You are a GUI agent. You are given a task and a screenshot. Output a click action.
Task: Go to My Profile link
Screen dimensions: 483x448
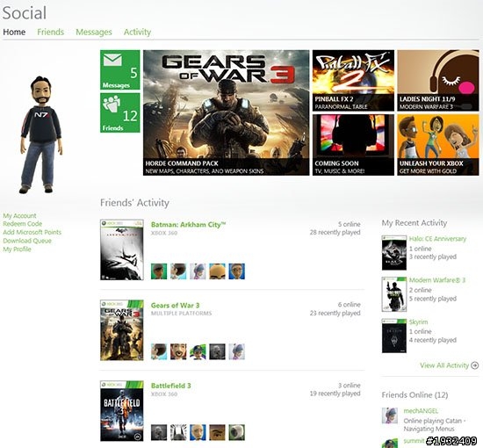pos(17,249)
